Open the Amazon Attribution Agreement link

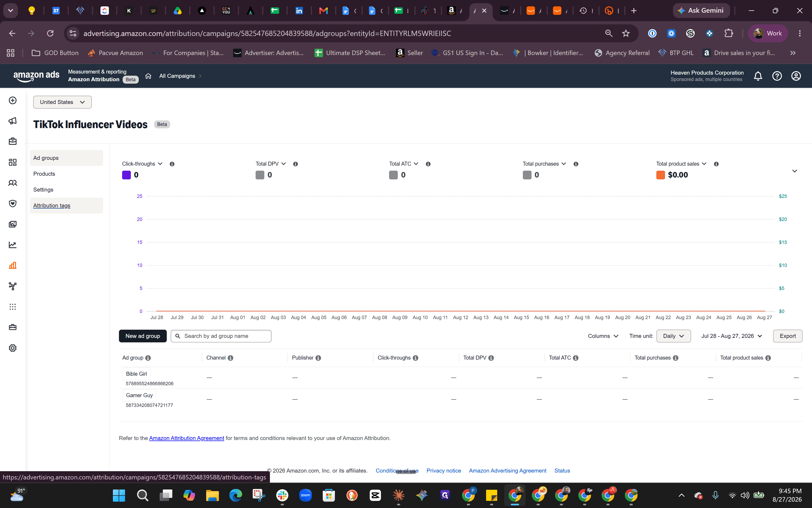point(187,438)
